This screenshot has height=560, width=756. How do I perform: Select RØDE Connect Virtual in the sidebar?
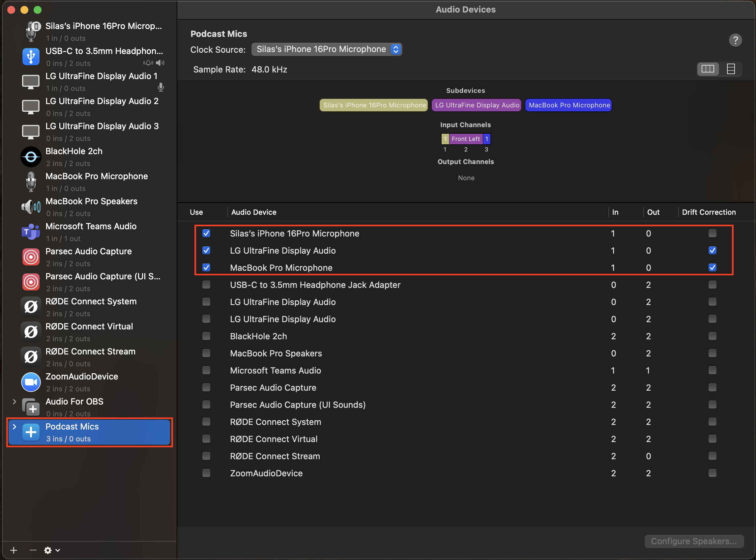tap(90, 332)
